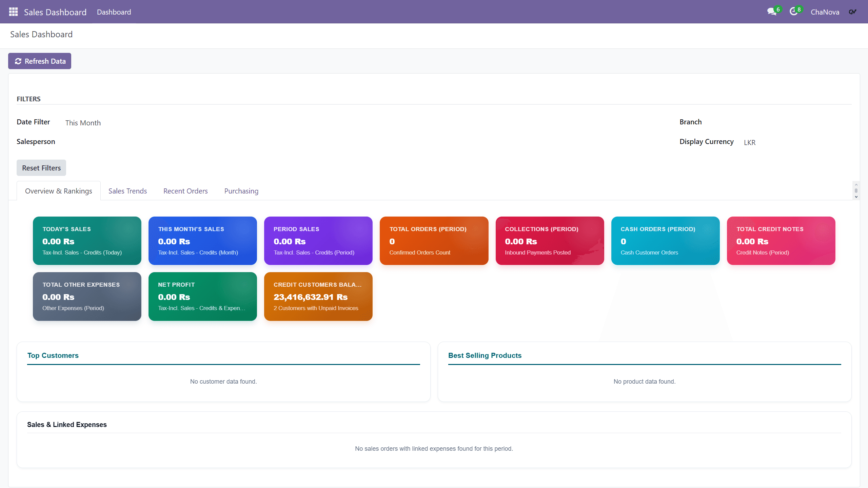Click the Cash Orders (Period) card
This screenshot has height=488, width=868.
click(666, 241)
